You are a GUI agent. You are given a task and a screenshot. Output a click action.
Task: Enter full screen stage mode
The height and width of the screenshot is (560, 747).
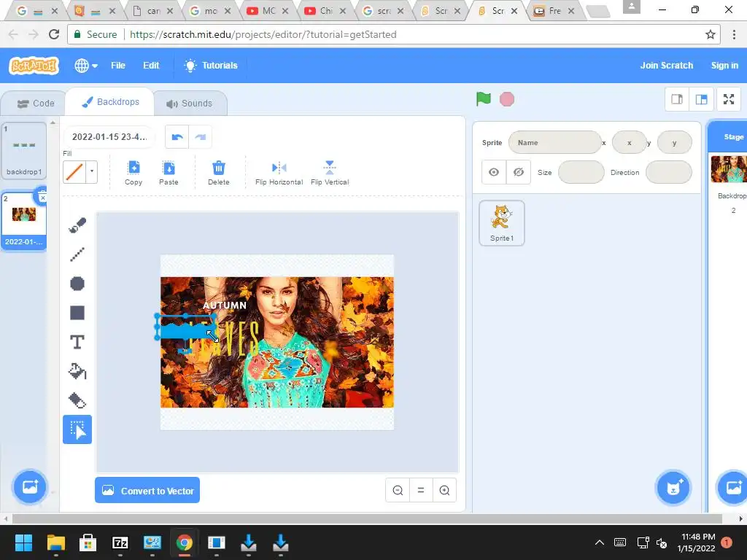(x=729, y=99)
